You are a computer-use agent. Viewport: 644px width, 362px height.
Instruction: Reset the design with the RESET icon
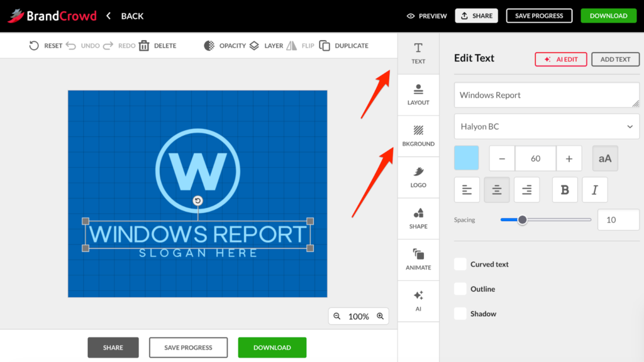[x=34, y=45]
